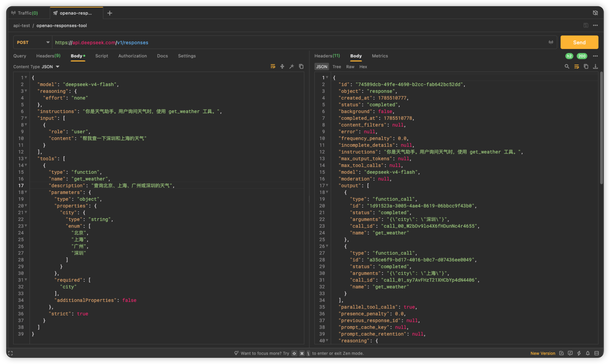Click the broadcast icon inside the URL bar

(551, 42)
